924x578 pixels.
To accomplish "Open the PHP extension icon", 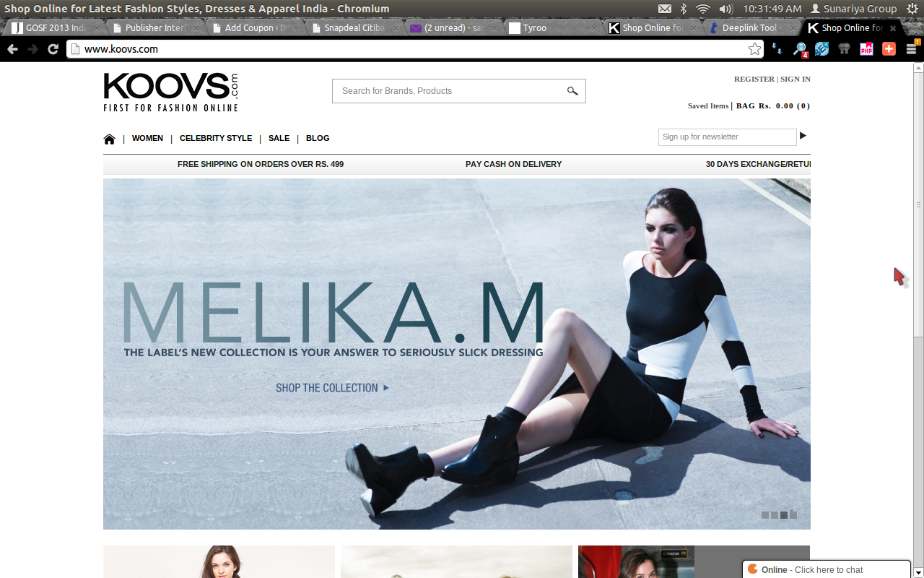I will tap(866, 49).
